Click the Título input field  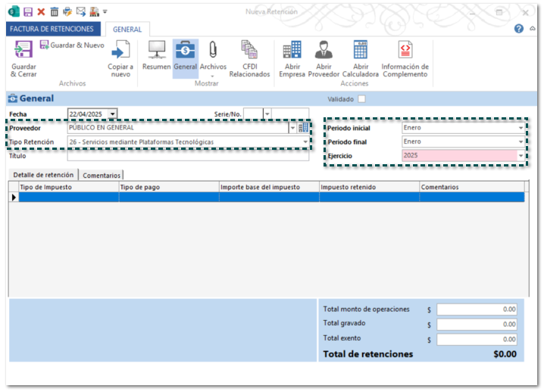(188, 156)
